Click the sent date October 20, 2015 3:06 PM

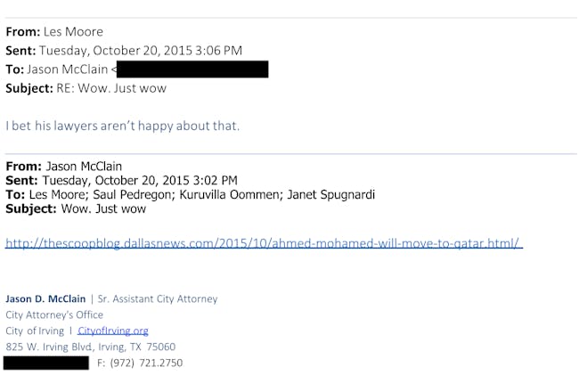[x=141, y=51]
